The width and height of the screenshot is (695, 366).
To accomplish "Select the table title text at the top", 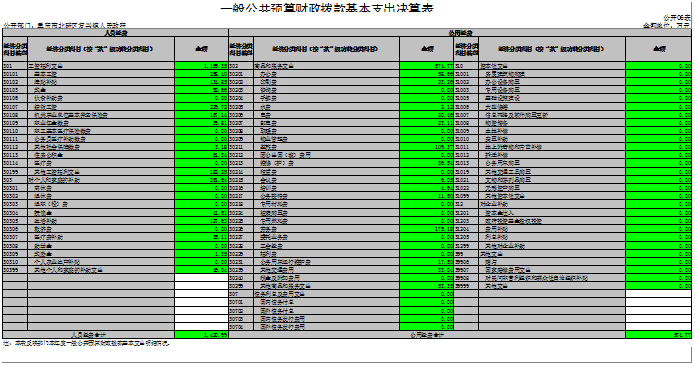I will pos(327,8).
